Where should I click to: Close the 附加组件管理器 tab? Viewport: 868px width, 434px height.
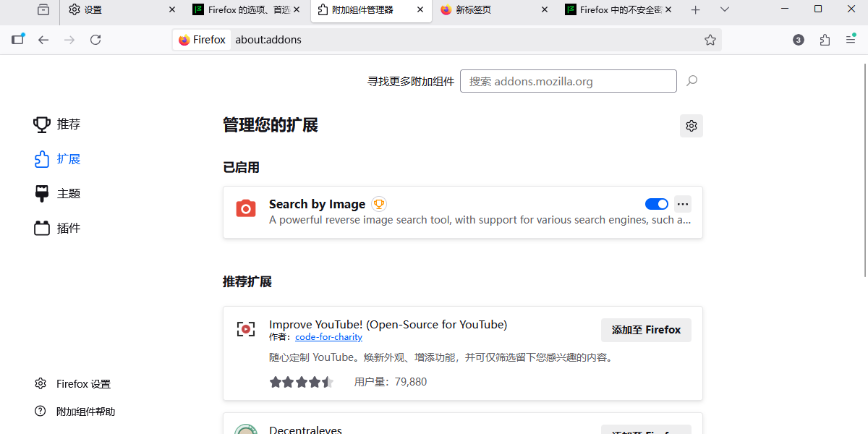coord(420,10)
